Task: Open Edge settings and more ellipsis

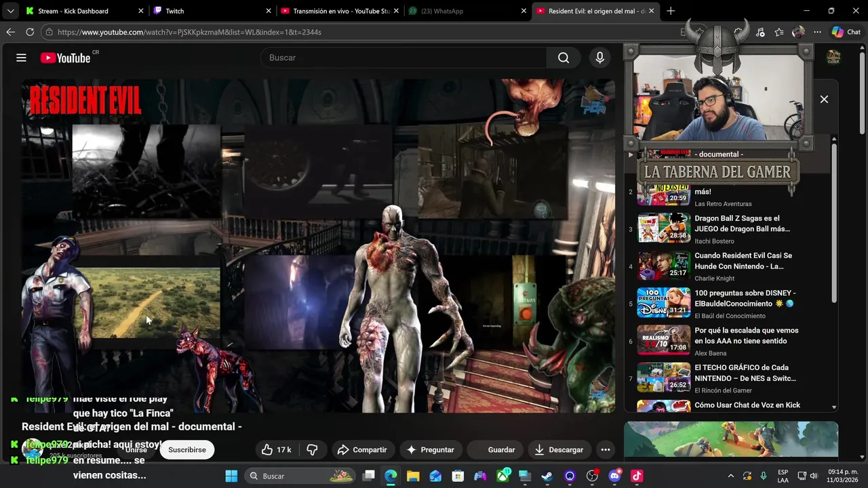Action: 817,32
